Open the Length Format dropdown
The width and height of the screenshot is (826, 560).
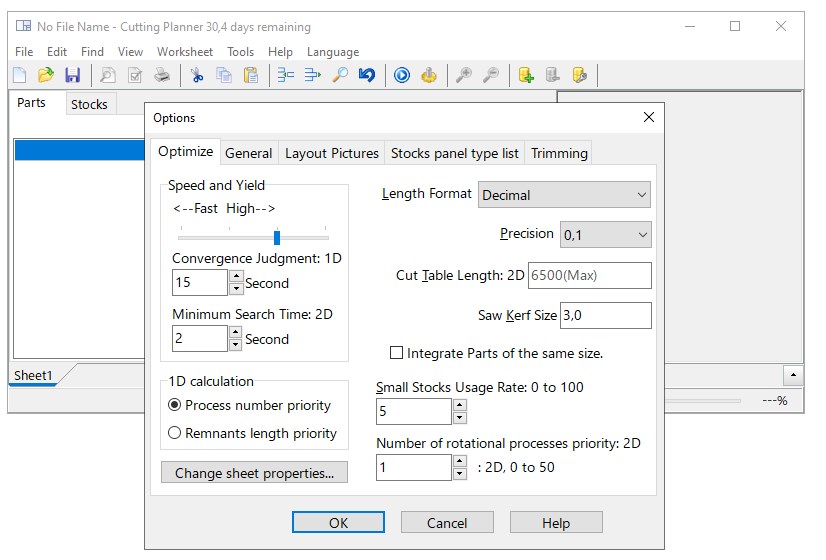564,195
